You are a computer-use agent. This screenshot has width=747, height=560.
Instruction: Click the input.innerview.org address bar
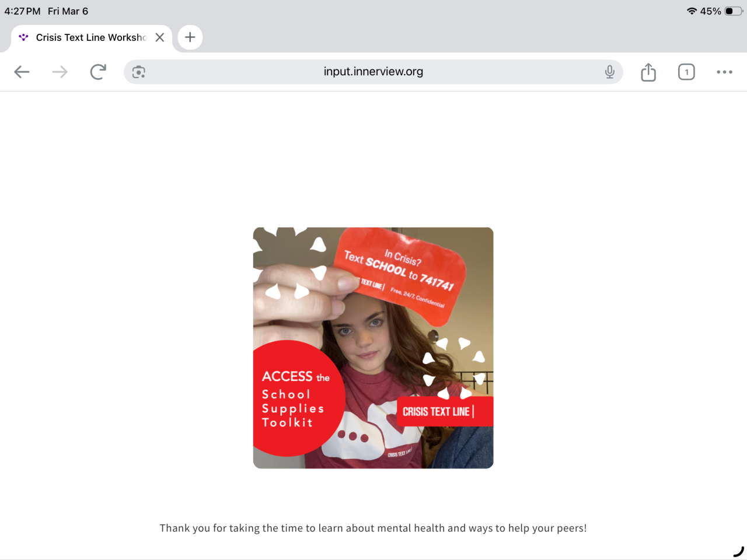tap(373, 72)
